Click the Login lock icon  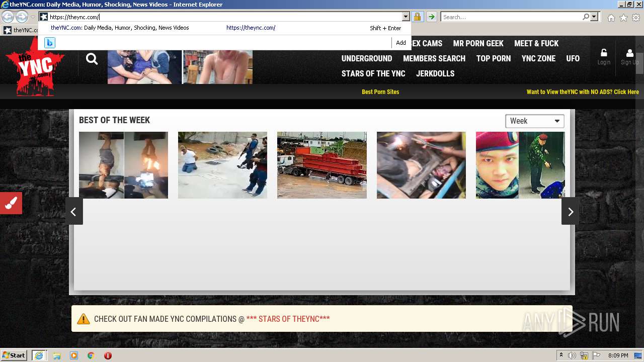(x=604, y=53)
